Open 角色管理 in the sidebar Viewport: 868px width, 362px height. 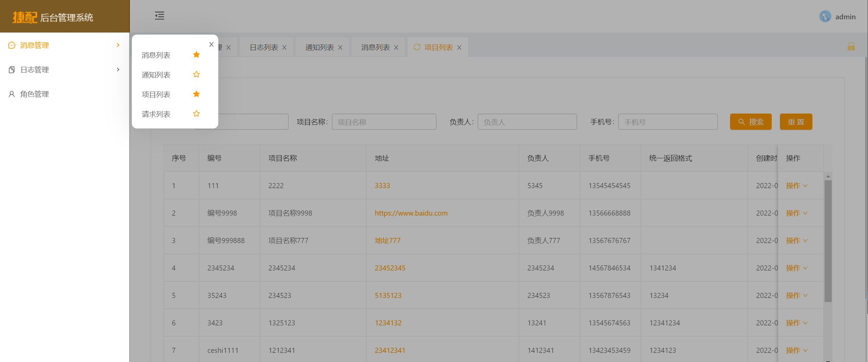point(64,94)
